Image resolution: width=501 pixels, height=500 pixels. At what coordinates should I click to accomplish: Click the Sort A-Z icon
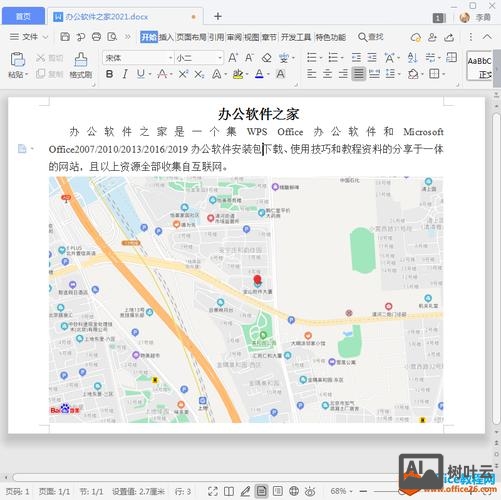412,58
